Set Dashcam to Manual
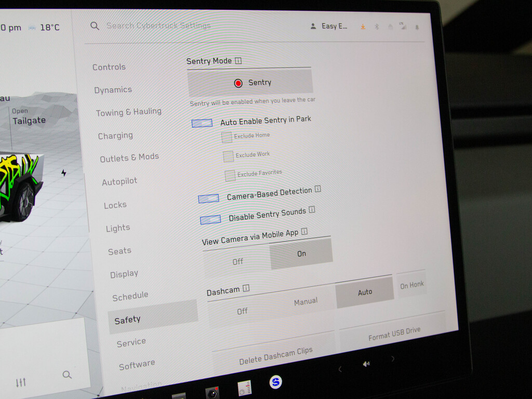 point(305,301)
